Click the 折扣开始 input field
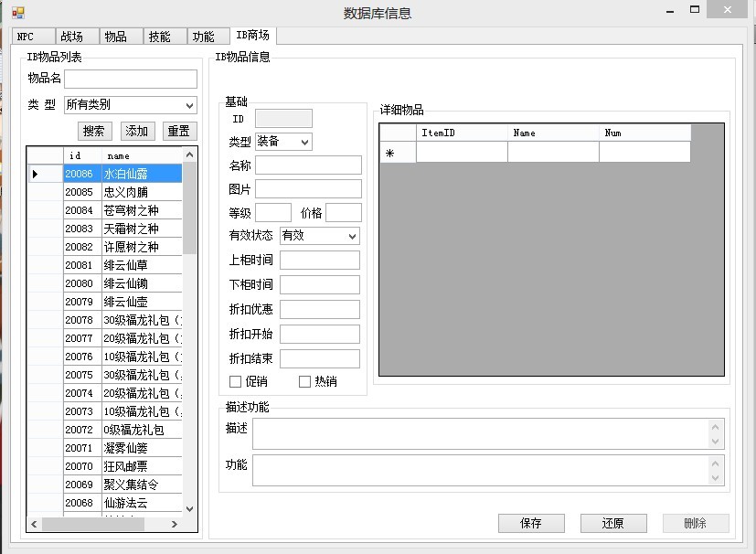The height and width of the screenshot is (554, 756). [320, 334]
